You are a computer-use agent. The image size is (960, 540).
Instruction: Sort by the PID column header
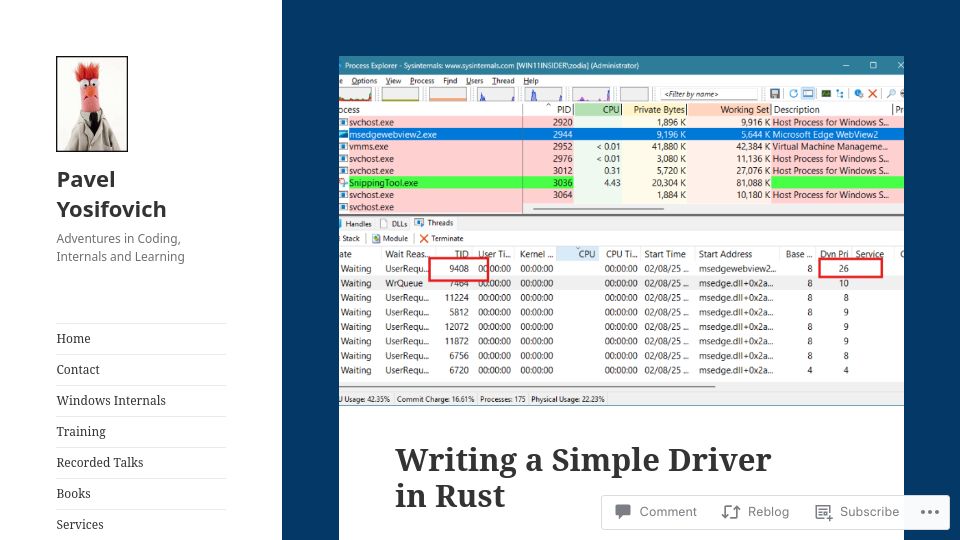[549, 110]
